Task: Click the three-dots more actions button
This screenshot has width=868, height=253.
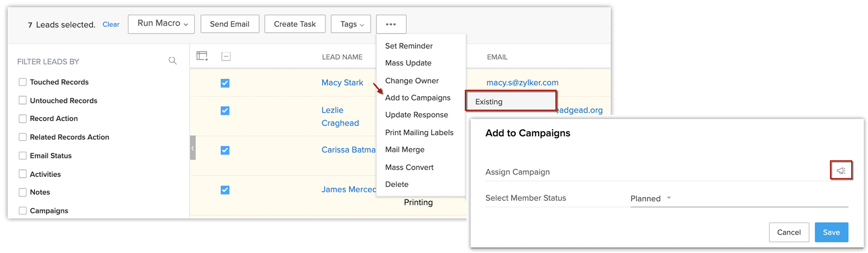Action: (x=391, y=24)
